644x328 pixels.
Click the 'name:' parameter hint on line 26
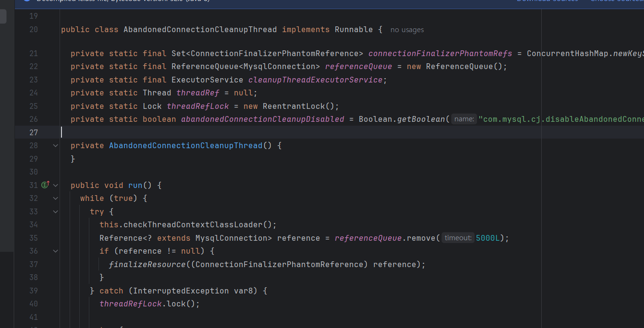pyautogui.click(x=464, y=119)
